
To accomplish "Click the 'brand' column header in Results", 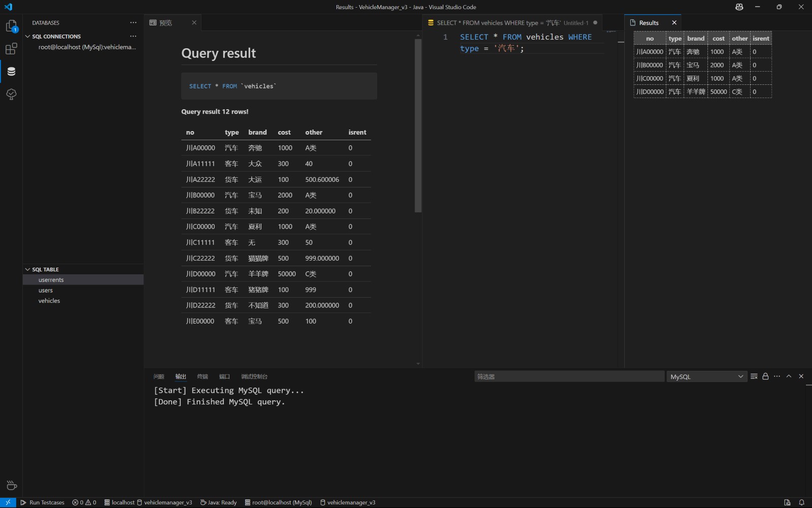I will pyautogui.click(x=696, y=39).
